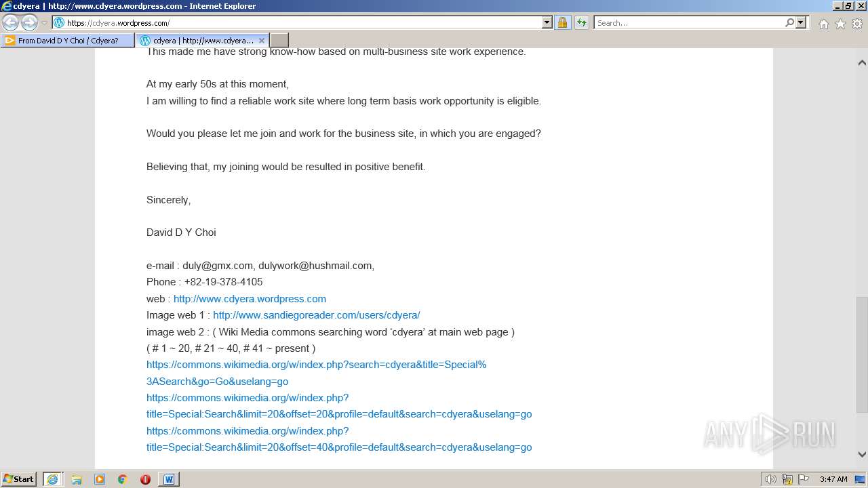Click the security lock icon in address bar

click(x=562, y=23)
